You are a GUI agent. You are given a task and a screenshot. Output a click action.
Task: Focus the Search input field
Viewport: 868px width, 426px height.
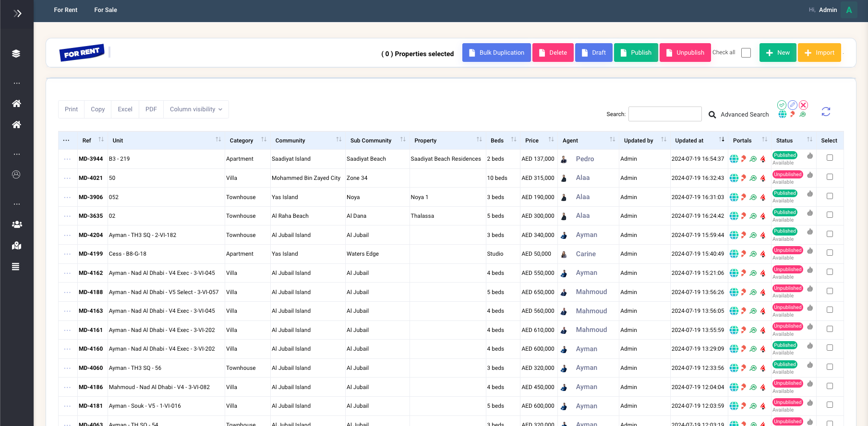pyautogui.click(x=665, y=114)
